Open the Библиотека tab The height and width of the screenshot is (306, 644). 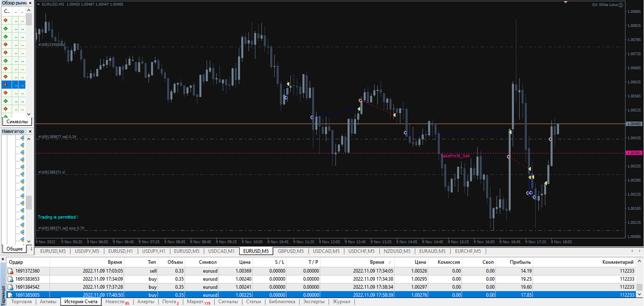click(x=282, y=302)
